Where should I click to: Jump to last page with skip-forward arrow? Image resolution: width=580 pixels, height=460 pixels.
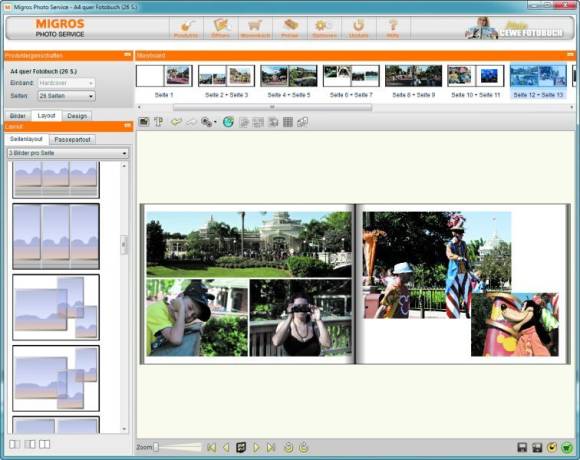271,447
